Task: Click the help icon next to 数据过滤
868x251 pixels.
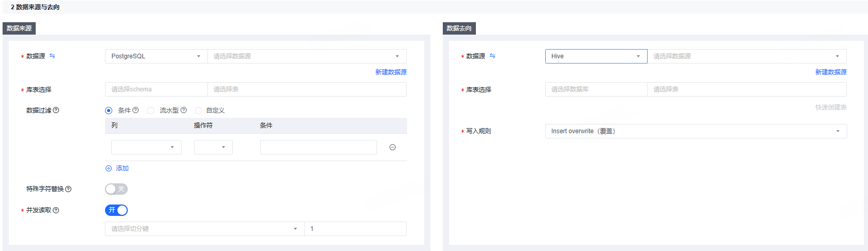Action: tap(56, 110)
